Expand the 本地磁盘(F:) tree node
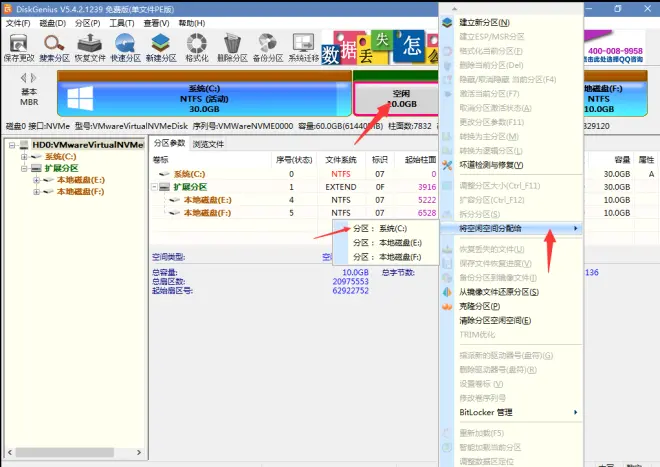The image size is (660, 467). click(x=37, y=192)
